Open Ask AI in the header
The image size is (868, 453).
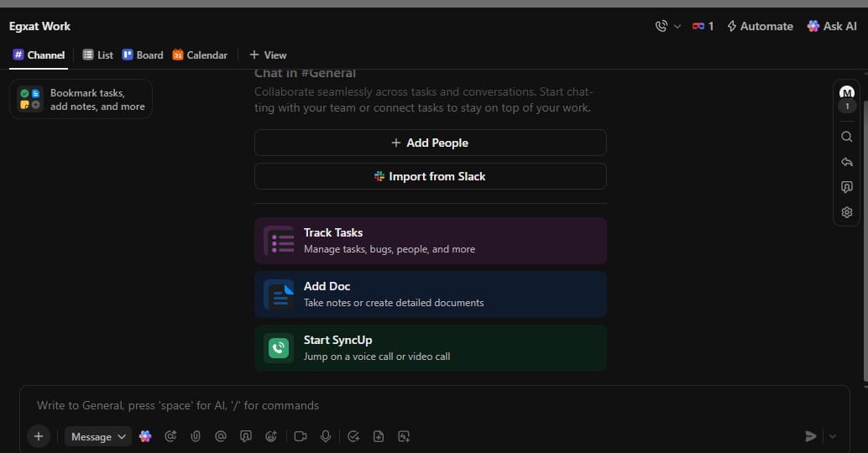(832, 26)
